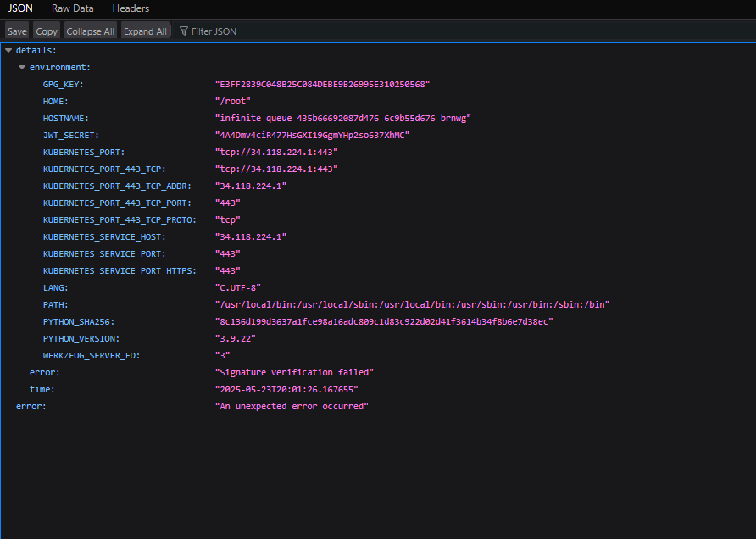Select the time key
This screenshot has width=756, height=539.
point(42,390)
